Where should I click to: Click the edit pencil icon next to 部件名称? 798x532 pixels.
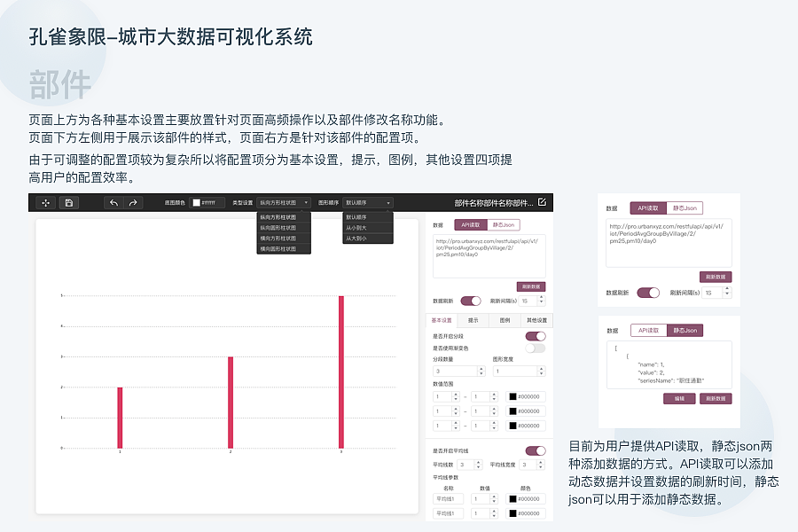[x=544, y=202]
